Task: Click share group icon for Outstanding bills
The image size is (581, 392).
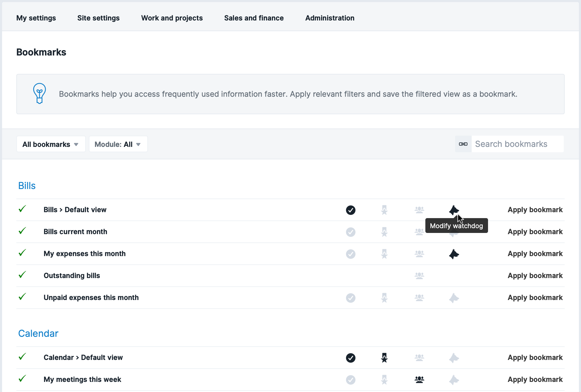Action: pyautogui.click(x=419, y=276)
